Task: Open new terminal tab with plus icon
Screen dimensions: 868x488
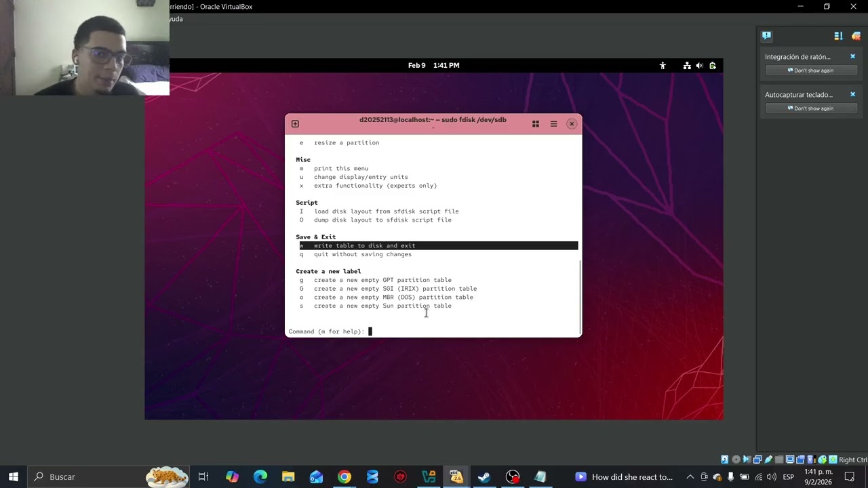Action: 295,123
